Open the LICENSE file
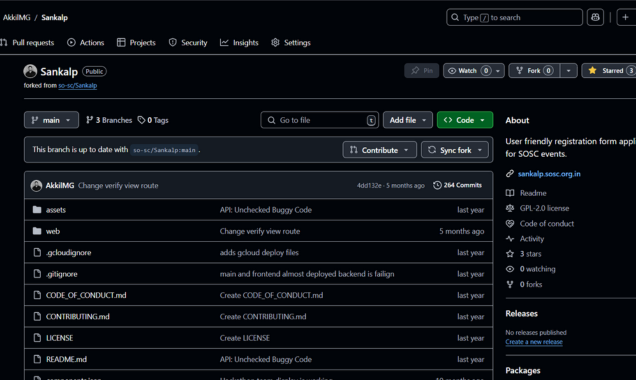This screenshot has height=380, width=636. [60, 338]
